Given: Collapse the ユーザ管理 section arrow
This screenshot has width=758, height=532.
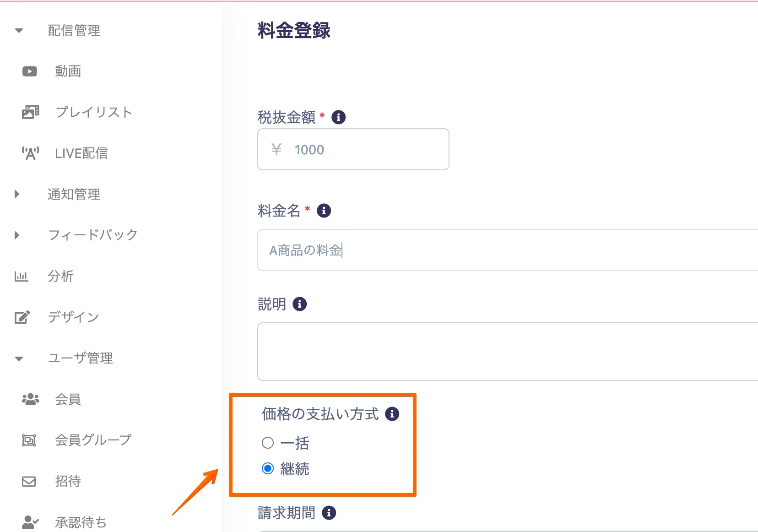Looking at the screenshot, I should (x=19, y=358).
